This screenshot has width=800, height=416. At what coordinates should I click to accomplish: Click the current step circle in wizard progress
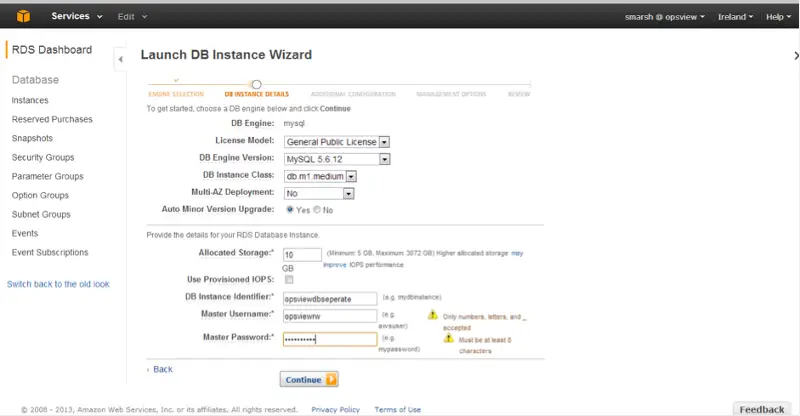(x=257, y=84)
